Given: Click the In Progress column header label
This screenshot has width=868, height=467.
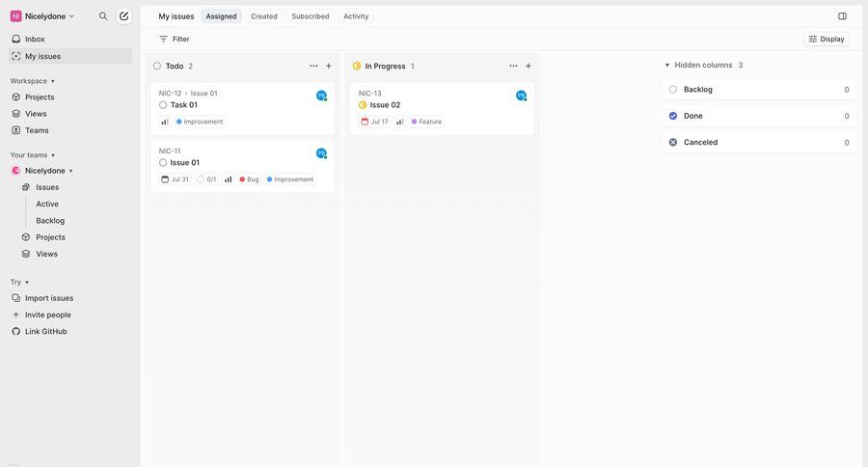Looking at the screenshot, I should (x=385, y=66).
